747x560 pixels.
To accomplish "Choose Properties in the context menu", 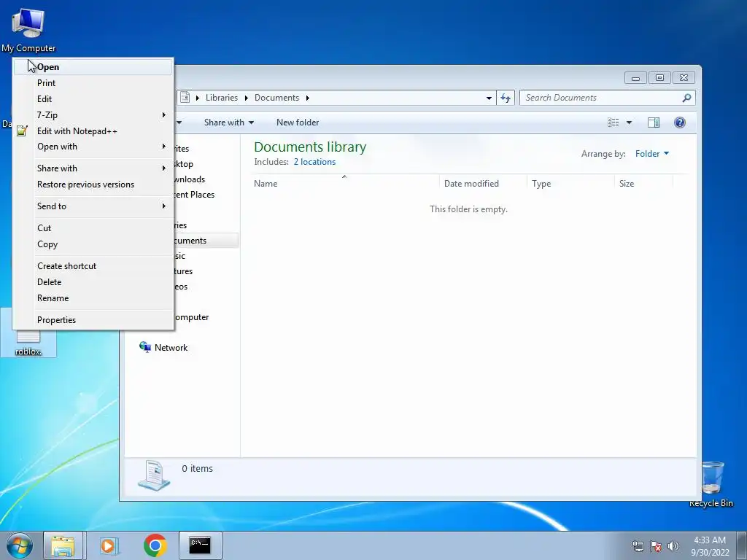I will tap(93, 320).
